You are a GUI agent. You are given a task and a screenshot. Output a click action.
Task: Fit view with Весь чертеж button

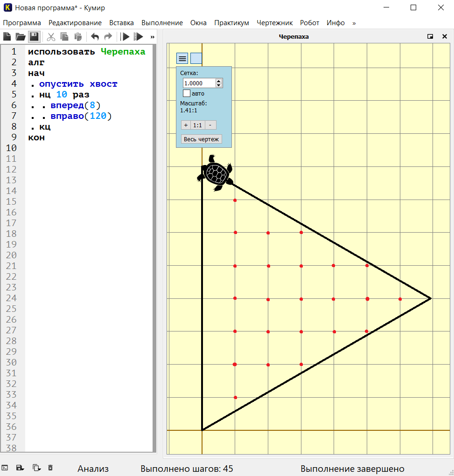tap(201, 139)
